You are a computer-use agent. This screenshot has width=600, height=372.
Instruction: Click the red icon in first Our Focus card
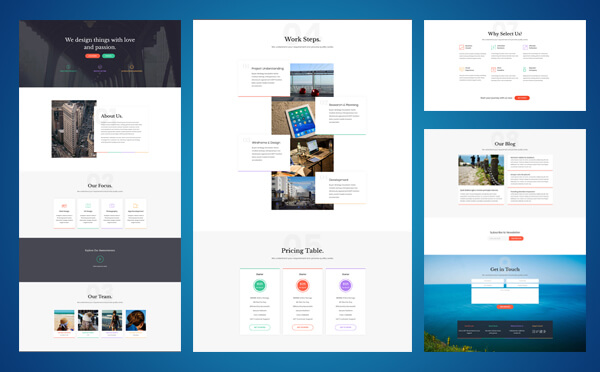point(64,206)
